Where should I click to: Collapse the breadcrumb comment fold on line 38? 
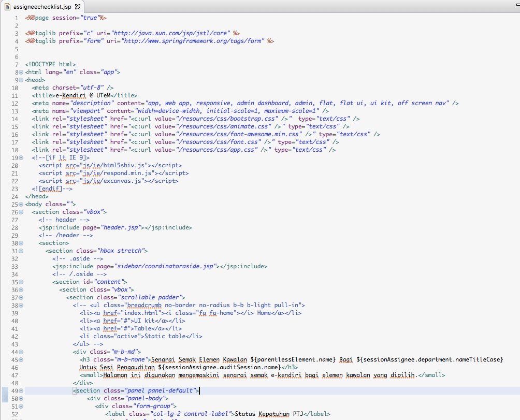coord(21,306)
